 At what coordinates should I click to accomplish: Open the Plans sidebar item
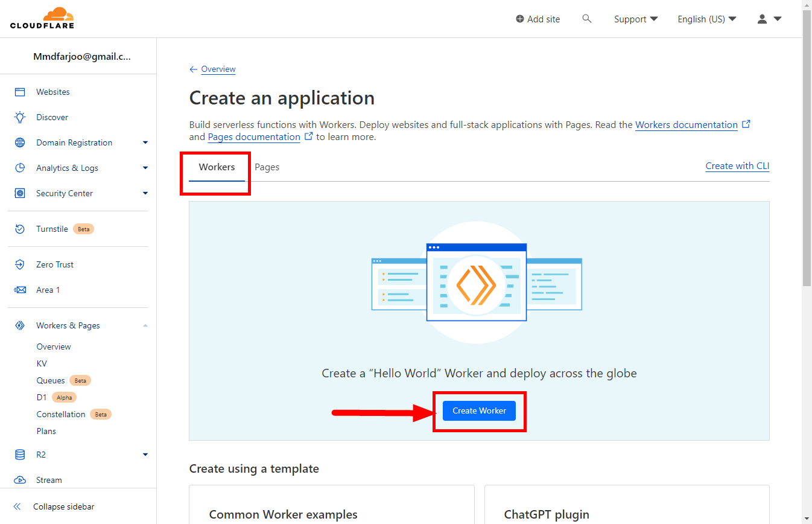pos(46,431)
